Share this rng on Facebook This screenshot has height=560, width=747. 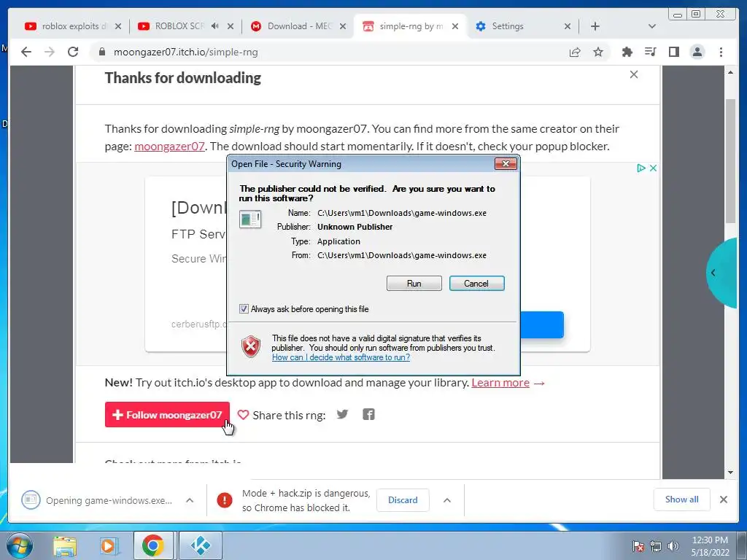pyautogui.click(x=368, y=414)
